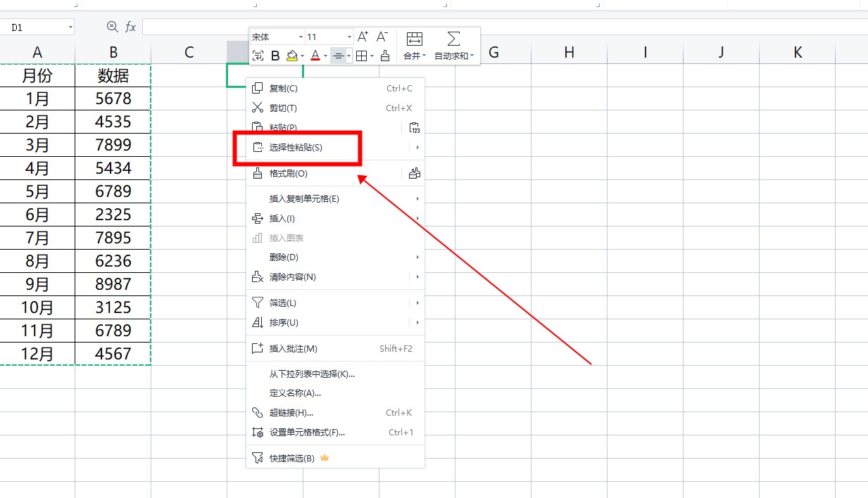
Task: Click the increase font size icon
Action: pyautogui.click(x=363, y=37)
